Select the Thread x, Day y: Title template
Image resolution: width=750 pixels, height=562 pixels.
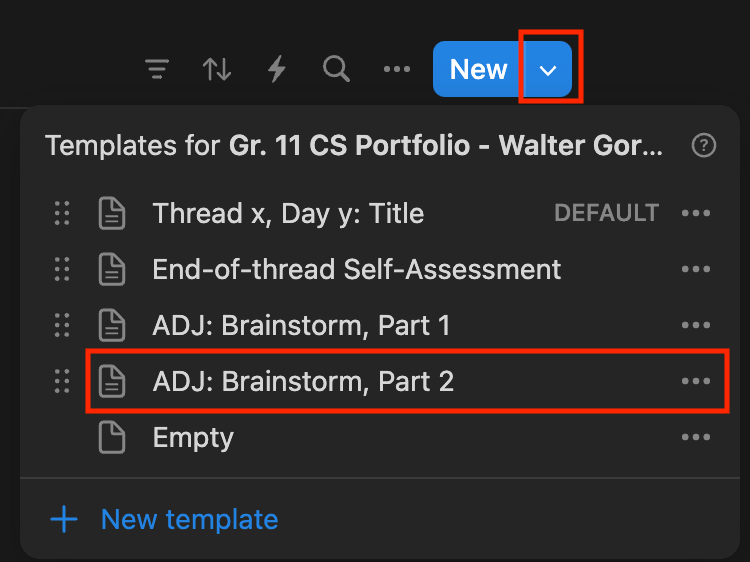(x=288, y=213)
